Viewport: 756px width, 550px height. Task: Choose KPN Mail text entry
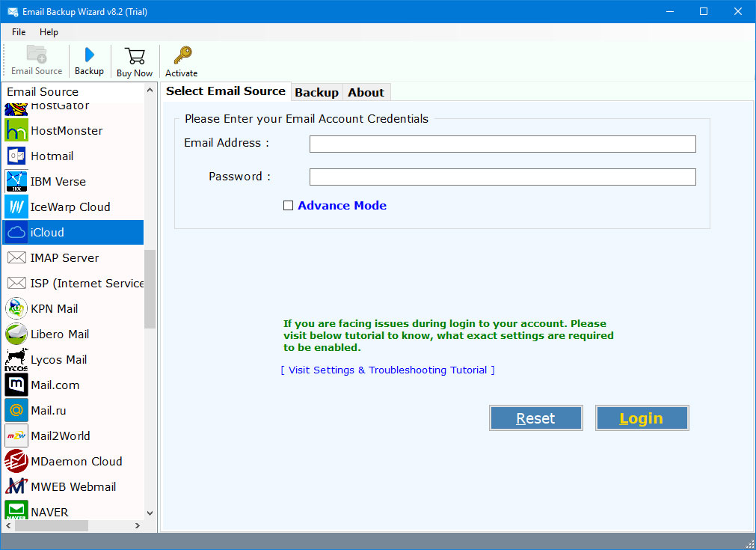[x=55, y=309]
